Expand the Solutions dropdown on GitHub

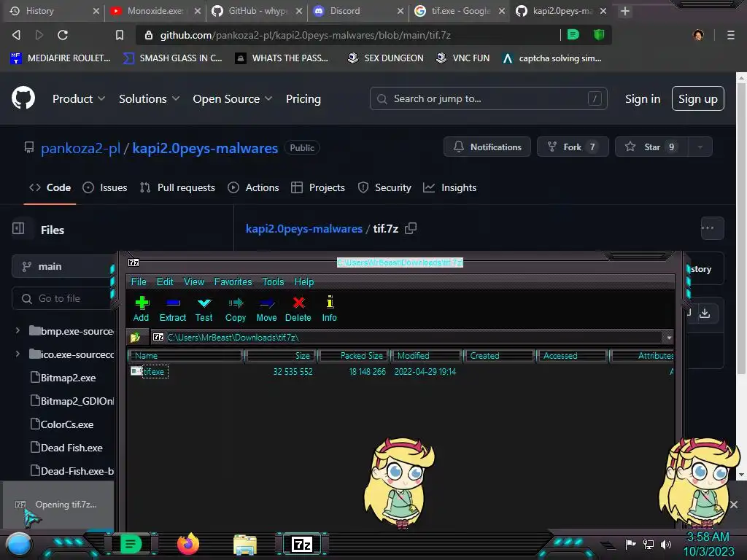(149, 98)
